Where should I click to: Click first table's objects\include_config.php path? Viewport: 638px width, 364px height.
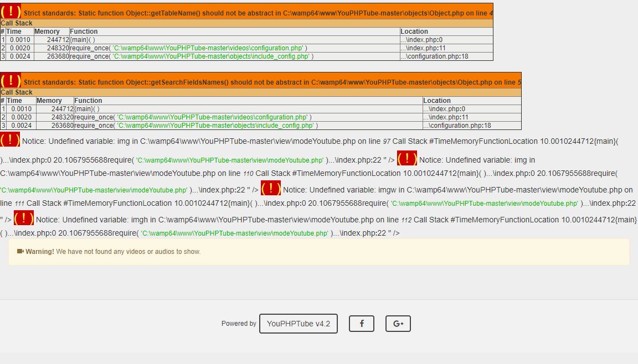211,56
